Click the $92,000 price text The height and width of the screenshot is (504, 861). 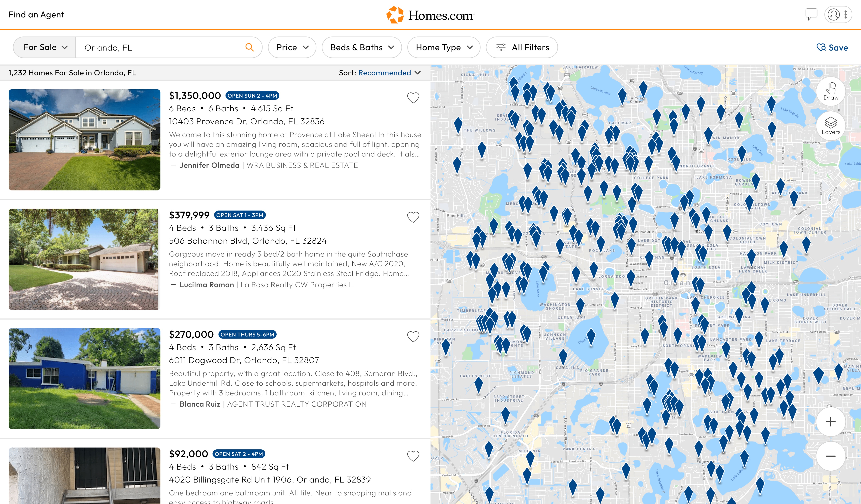(x=188, y=454)
